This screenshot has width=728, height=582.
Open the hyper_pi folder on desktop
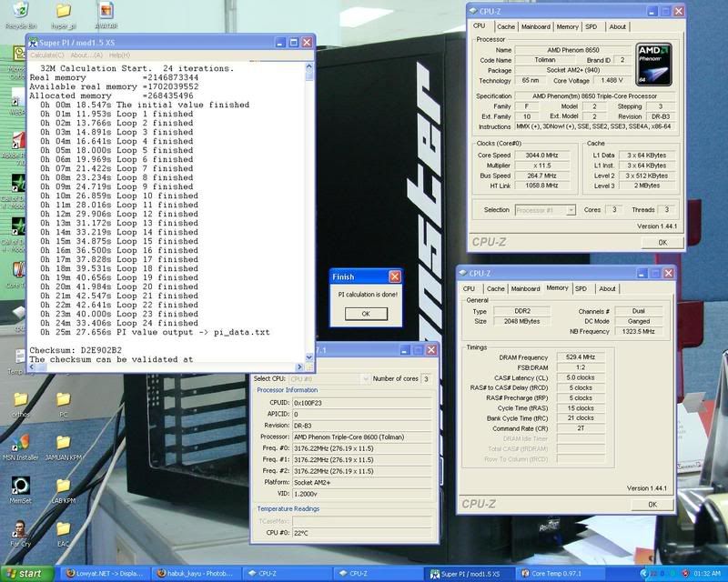(63, 12)
